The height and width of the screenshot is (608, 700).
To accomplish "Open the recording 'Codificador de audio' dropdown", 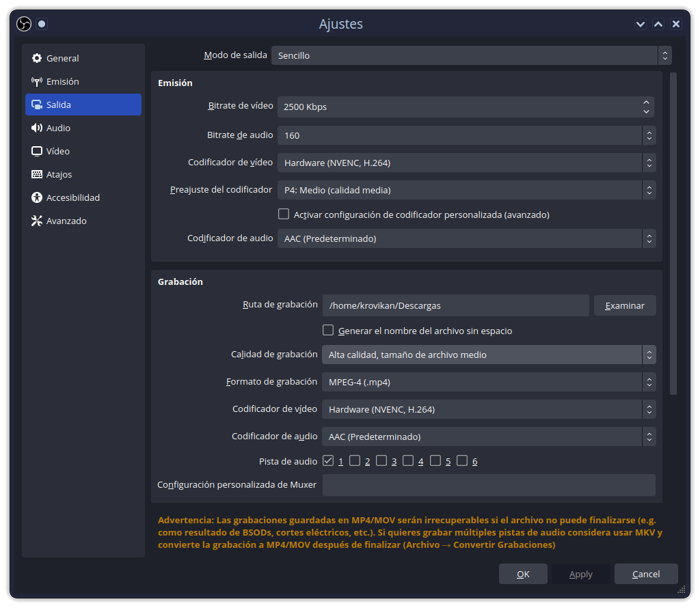I will (x=489, y=437).
